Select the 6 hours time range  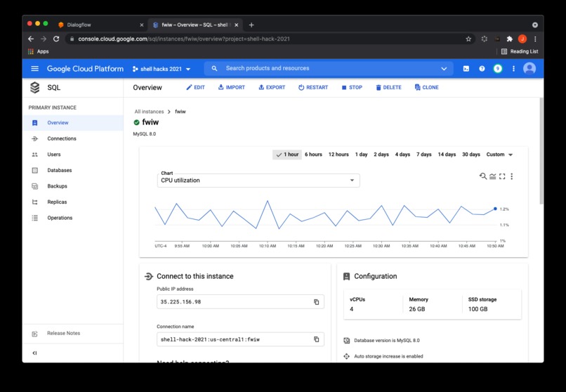(313, 155)
